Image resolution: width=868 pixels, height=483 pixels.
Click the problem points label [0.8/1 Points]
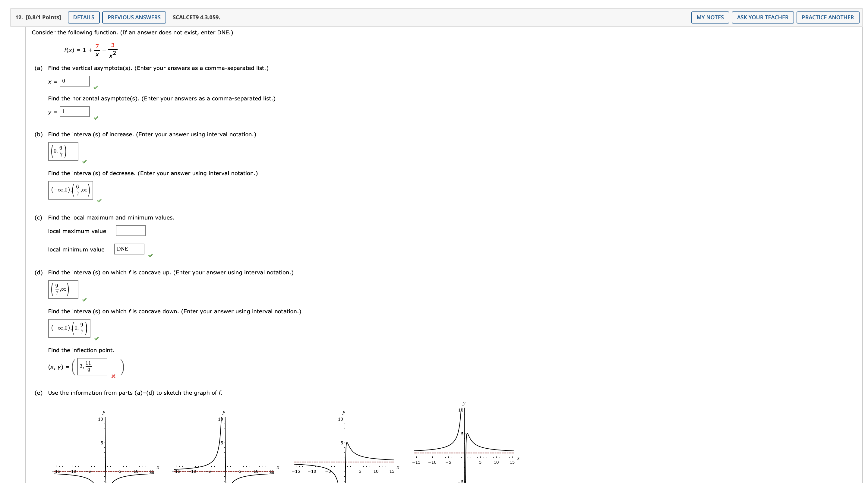[x=44, y=17]
